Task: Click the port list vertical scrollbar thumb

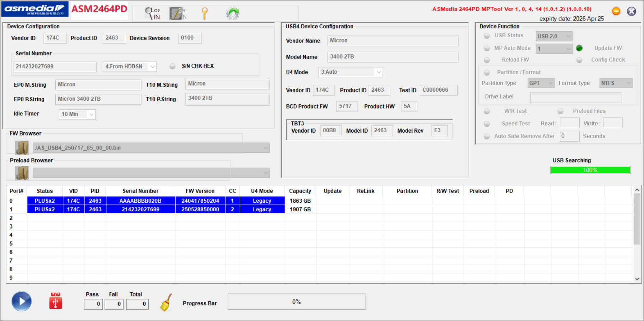Action: [x=637, y=219]
